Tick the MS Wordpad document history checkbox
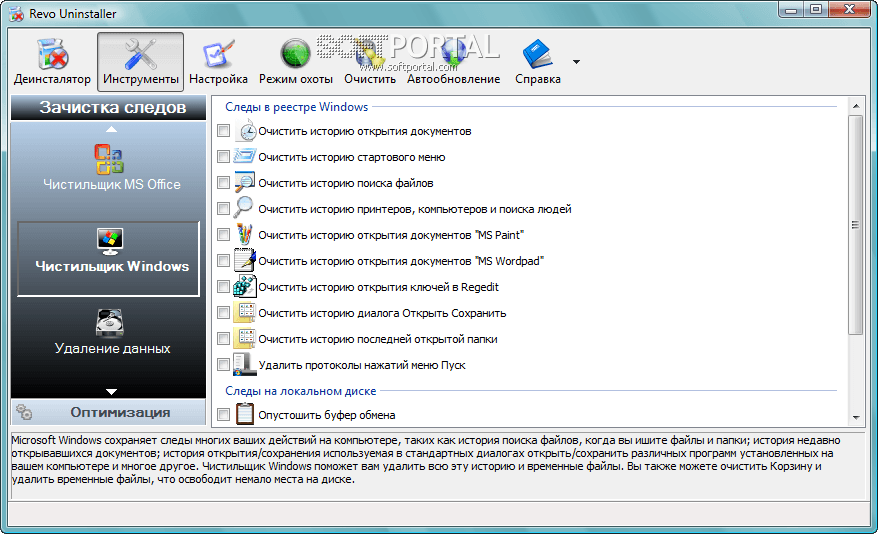The image size is (878, 534). [x=223, y=261]
